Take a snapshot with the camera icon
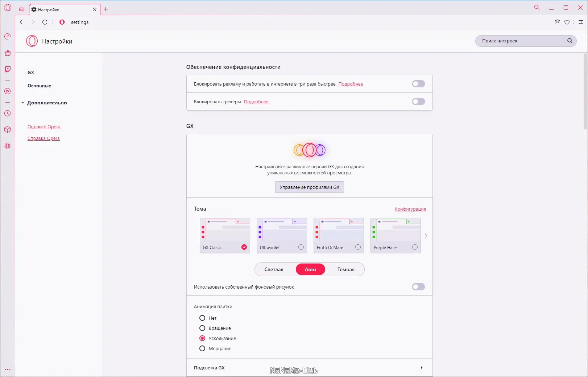This screenshot has width=588, height=377. coord(557,22)
